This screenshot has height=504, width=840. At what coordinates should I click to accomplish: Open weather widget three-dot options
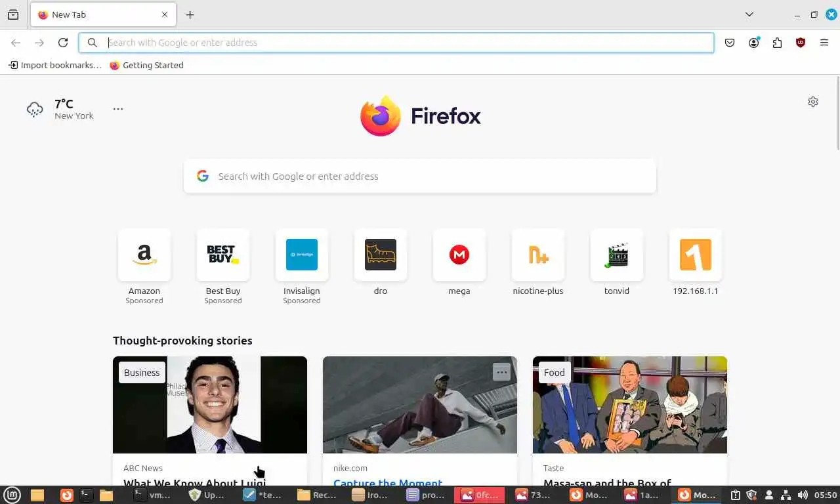pos(118,109)
